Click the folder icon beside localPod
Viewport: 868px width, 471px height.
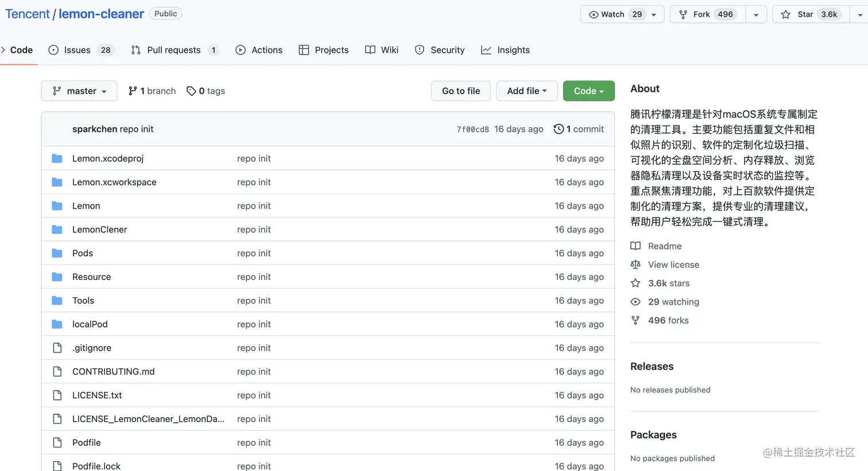(57, 324)
